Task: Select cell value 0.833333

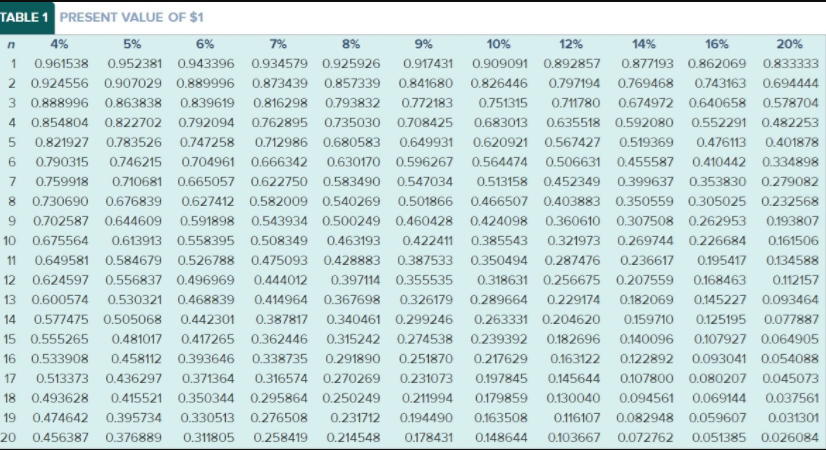Action: coord(791,64)
